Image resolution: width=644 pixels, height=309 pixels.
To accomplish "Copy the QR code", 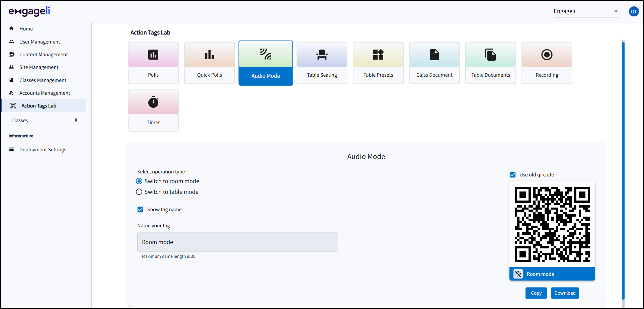I will (536, 293).
